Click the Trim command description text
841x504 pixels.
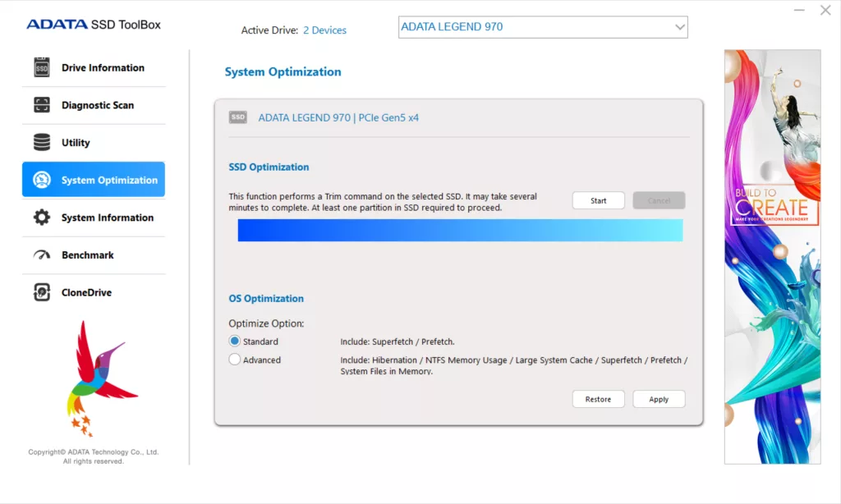[x=383, y=202]
